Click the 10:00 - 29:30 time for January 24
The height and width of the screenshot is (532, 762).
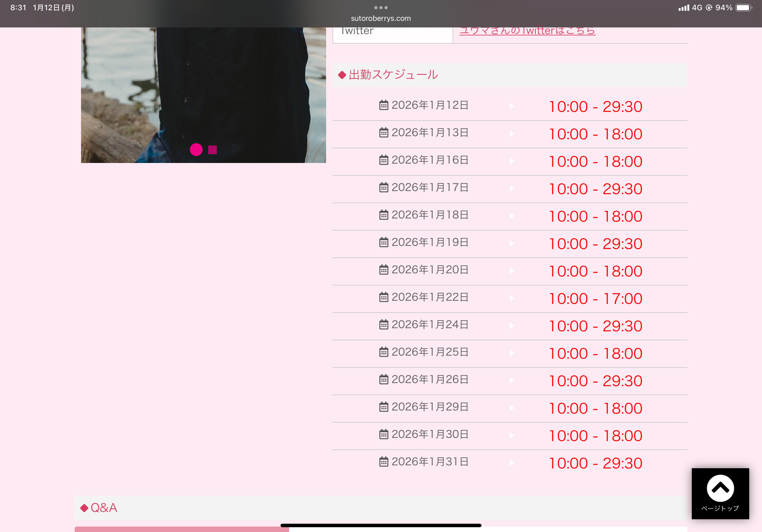[x=596, y=326]
